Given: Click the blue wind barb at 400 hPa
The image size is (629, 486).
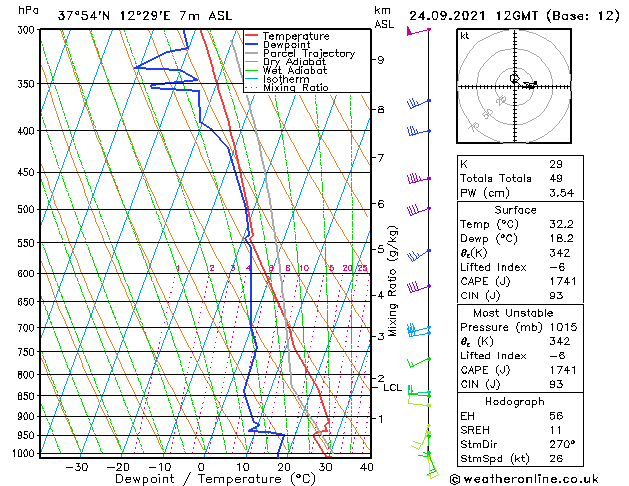Looking at the screenshot, I should 419,131.
